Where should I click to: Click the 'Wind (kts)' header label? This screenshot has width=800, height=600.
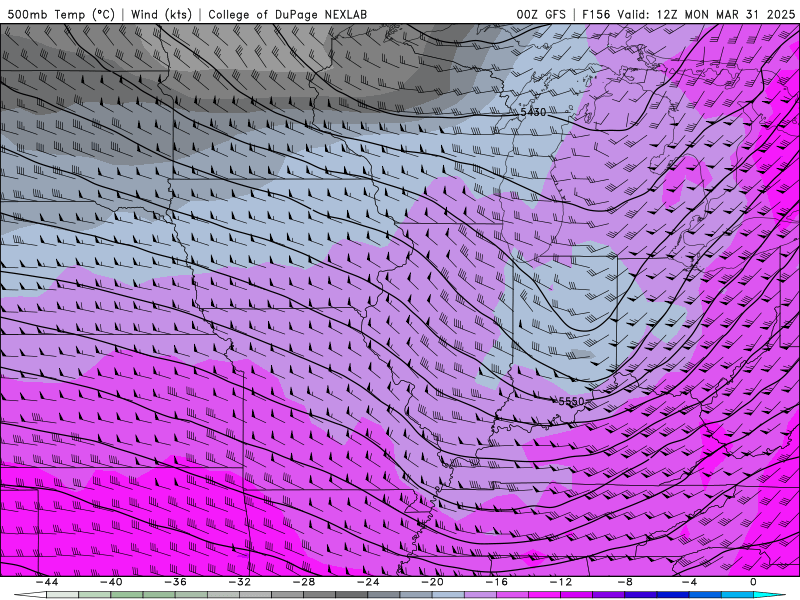(161, 14)
